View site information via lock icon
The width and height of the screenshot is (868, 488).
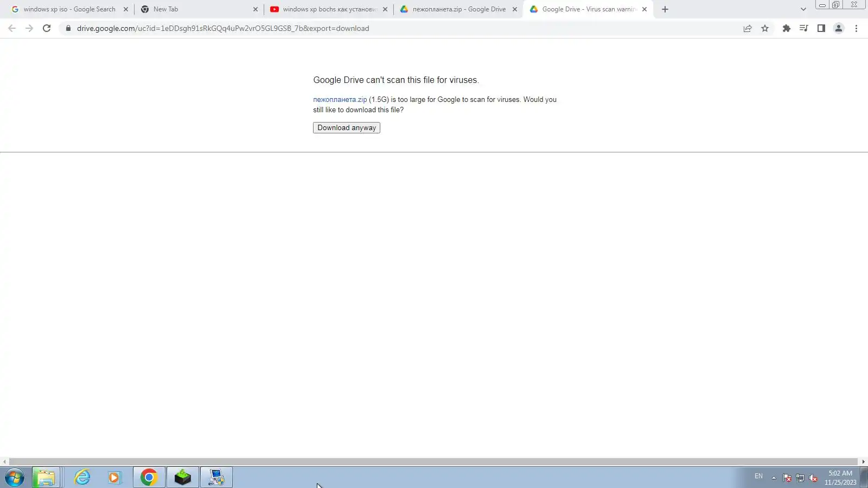pyautogui.click(x=68, y=28)
